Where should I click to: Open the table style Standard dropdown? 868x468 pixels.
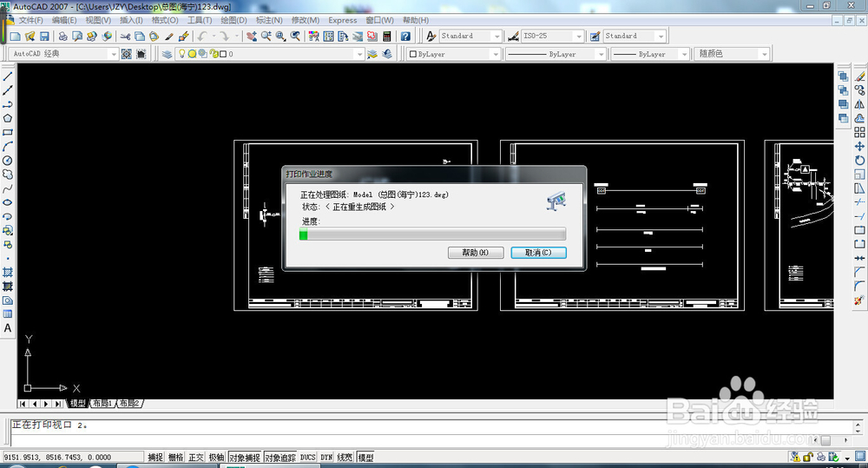(x=661, y=36)
